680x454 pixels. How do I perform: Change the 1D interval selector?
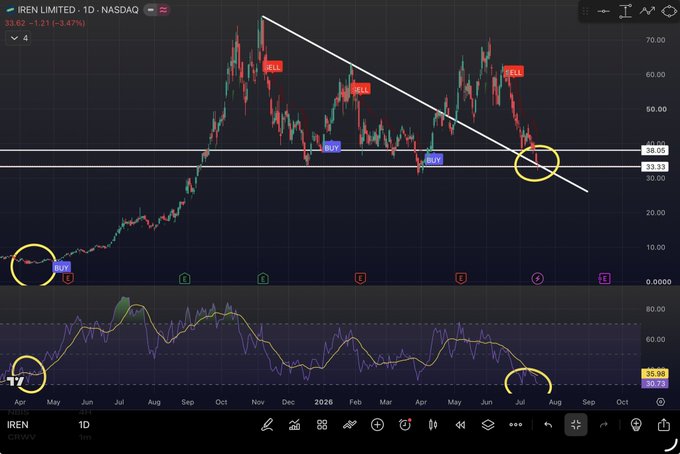click(84, 425)
